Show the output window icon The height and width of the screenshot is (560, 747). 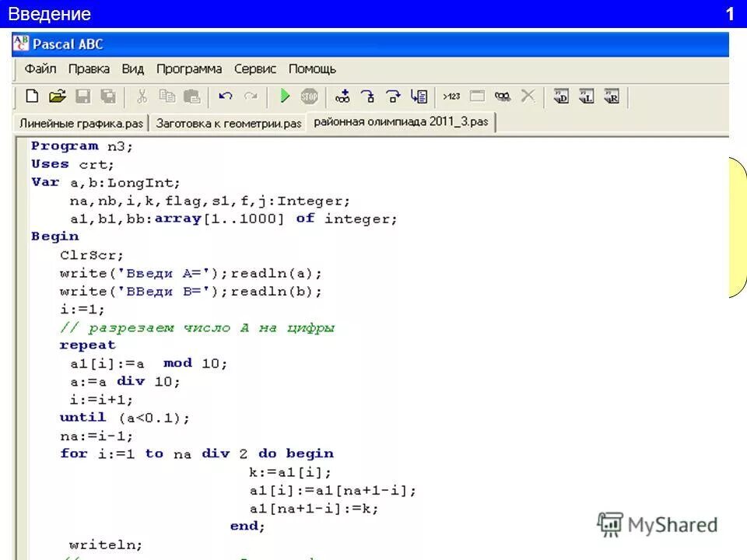point(477,96)
